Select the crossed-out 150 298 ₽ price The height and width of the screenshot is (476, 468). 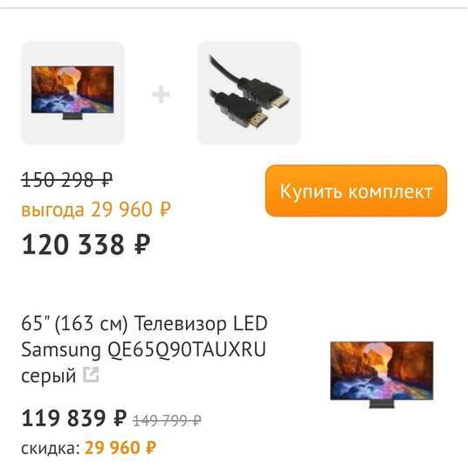point(66,180)
